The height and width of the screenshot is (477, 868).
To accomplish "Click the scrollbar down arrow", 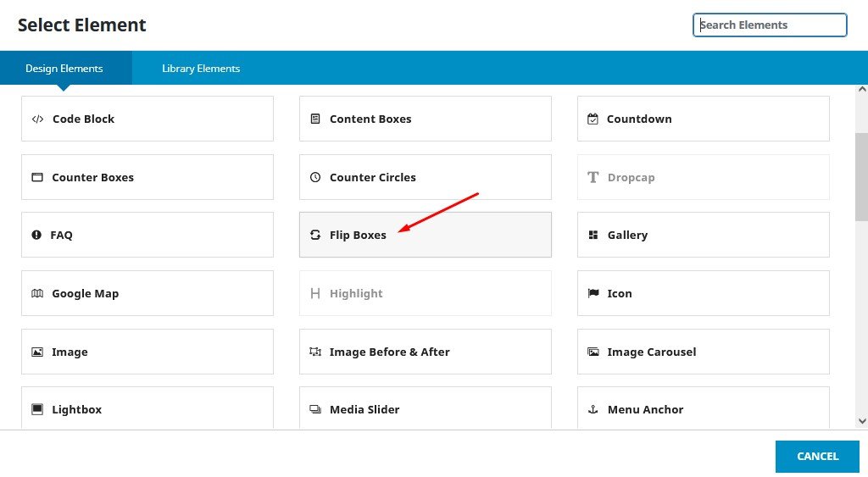I will [x=861, y=421].
